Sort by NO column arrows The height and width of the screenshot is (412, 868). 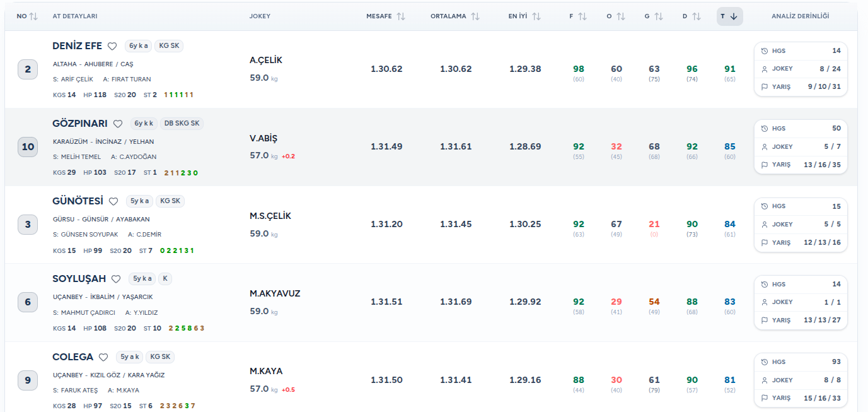34,16
